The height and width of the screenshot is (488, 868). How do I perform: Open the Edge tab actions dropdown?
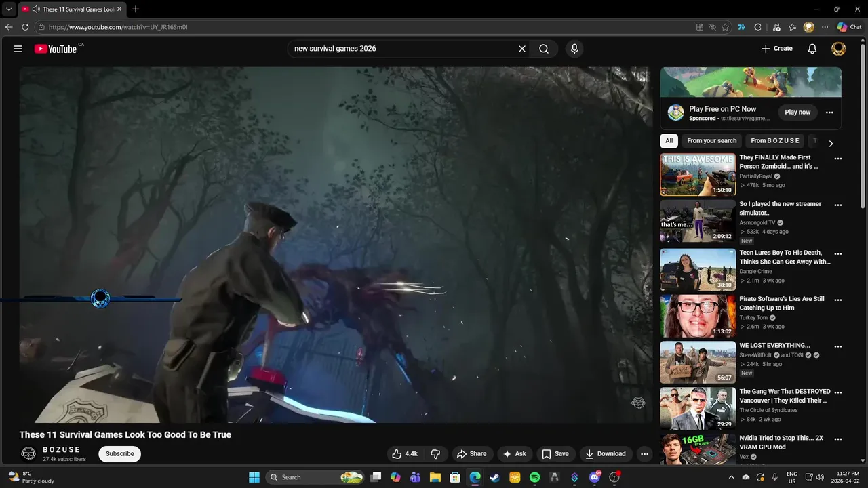coord(9,9)
